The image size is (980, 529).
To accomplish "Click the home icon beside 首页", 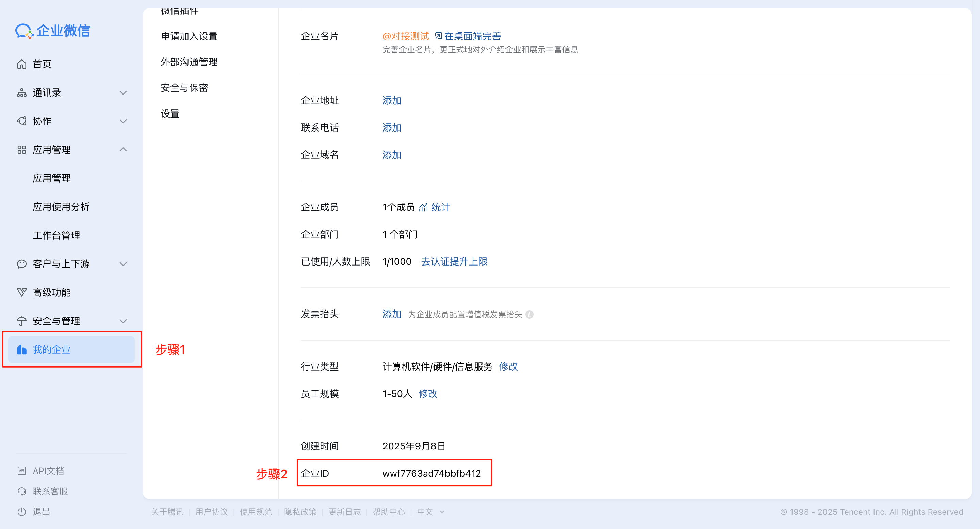I will point(22,64).
